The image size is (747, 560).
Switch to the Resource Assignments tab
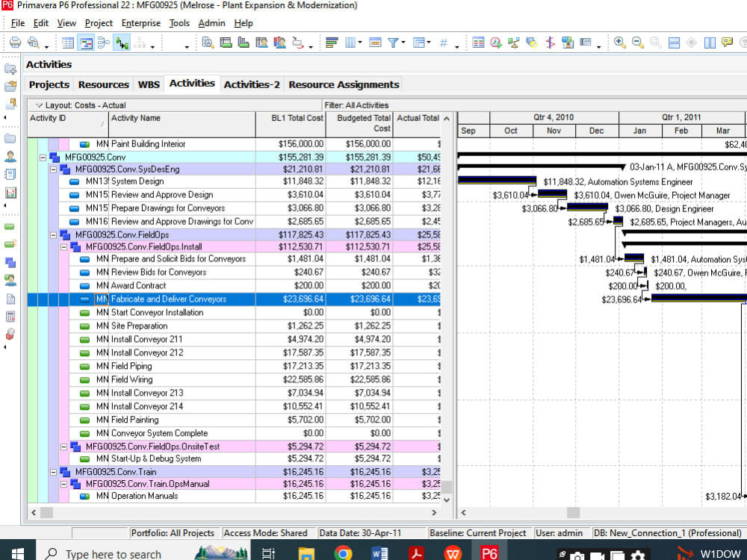344,84
